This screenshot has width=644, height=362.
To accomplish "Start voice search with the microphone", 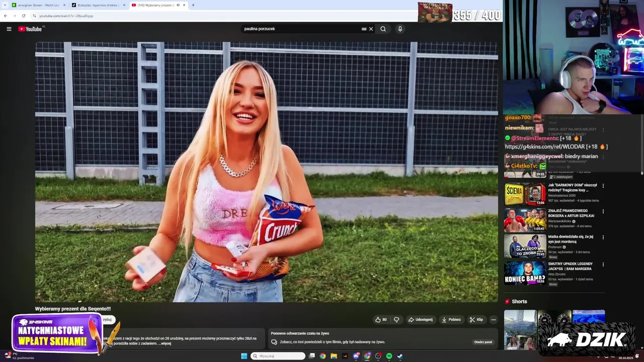I will click(x=400, y=29).
